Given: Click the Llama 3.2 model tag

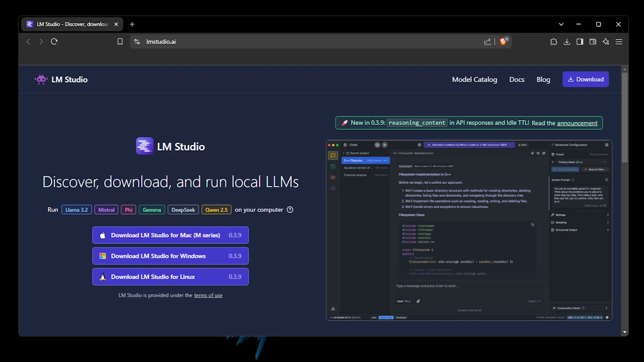Looking at the screenshot, I should pyautogui.click(x=77, y=210).
